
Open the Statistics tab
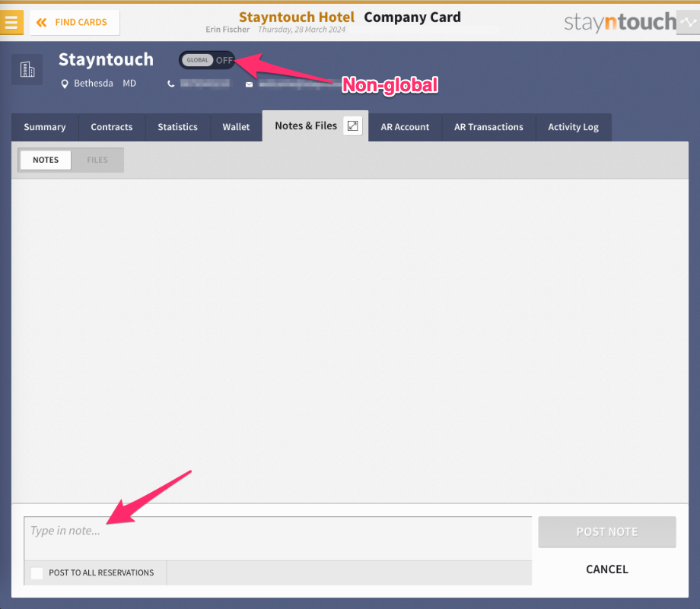[x=178, y=127]
